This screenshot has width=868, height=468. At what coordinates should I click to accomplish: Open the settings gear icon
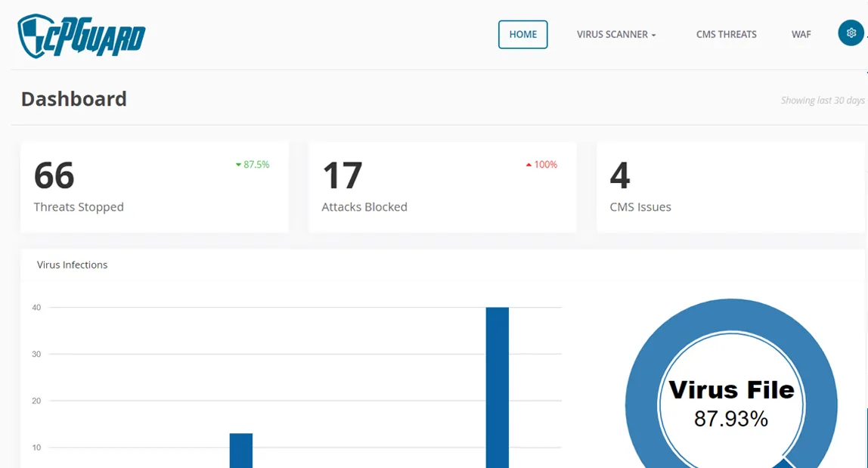[851, 33]
